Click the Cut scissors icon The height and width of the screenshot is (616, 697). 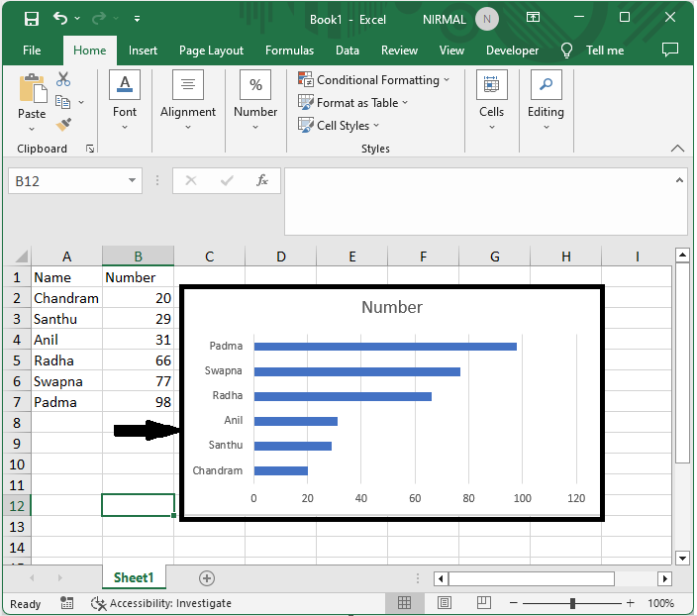(x=63, y=79)
